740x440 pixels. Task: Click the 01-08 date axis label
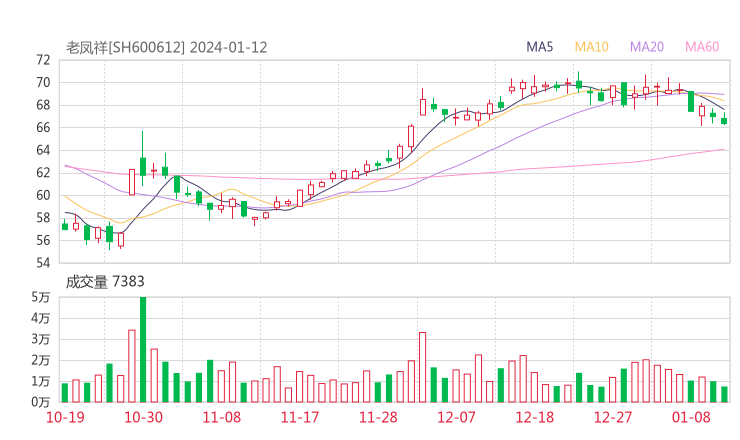[x=691, y=417]
